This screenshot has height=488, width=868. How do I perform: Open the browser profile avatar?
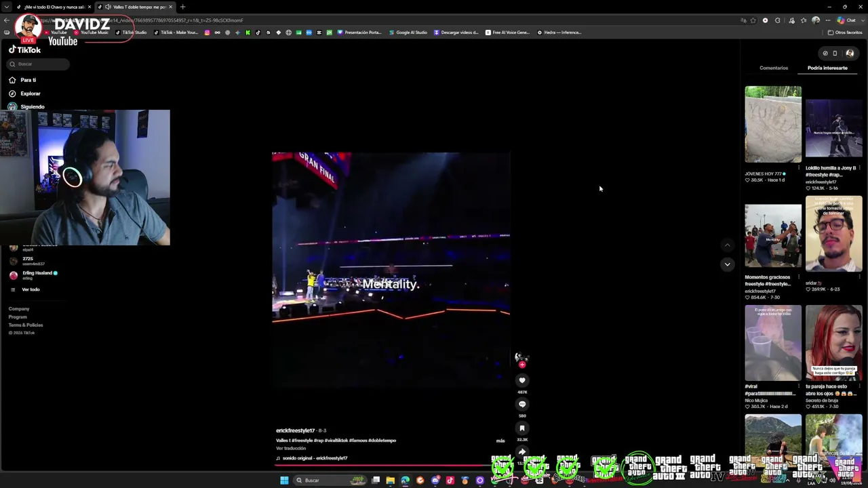pos(816,20)
